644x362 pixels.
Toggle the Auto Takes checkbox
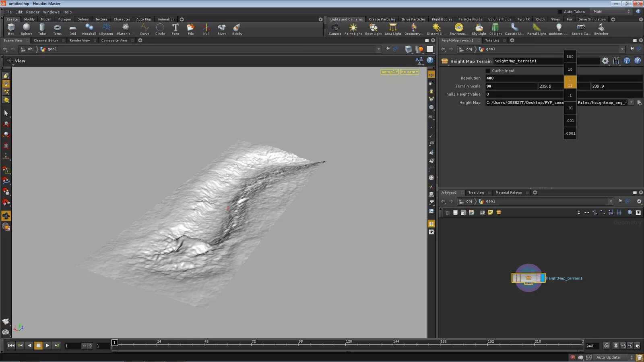560,12
